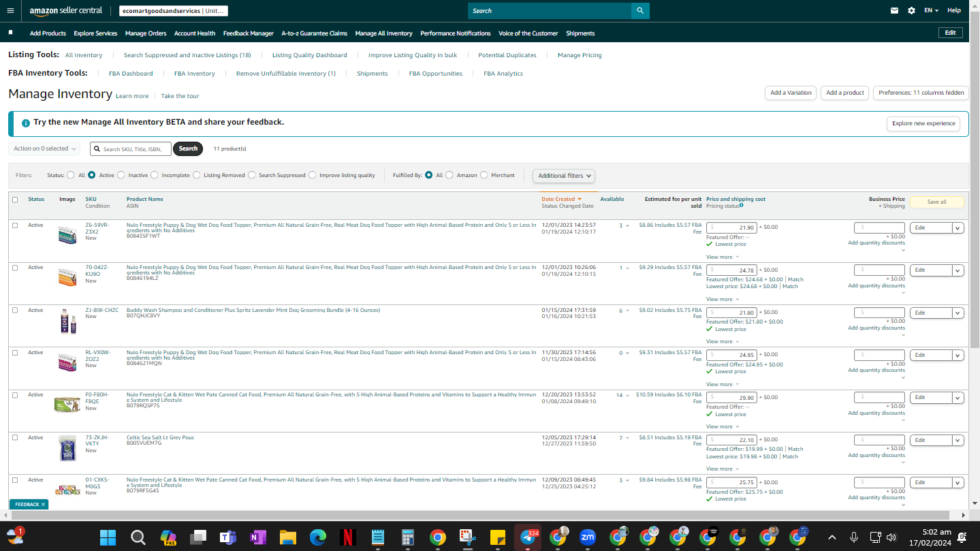This screenshot has height=551, width=980.
Task: Click the info icon beside Pricing status
Action: [741, 205]
